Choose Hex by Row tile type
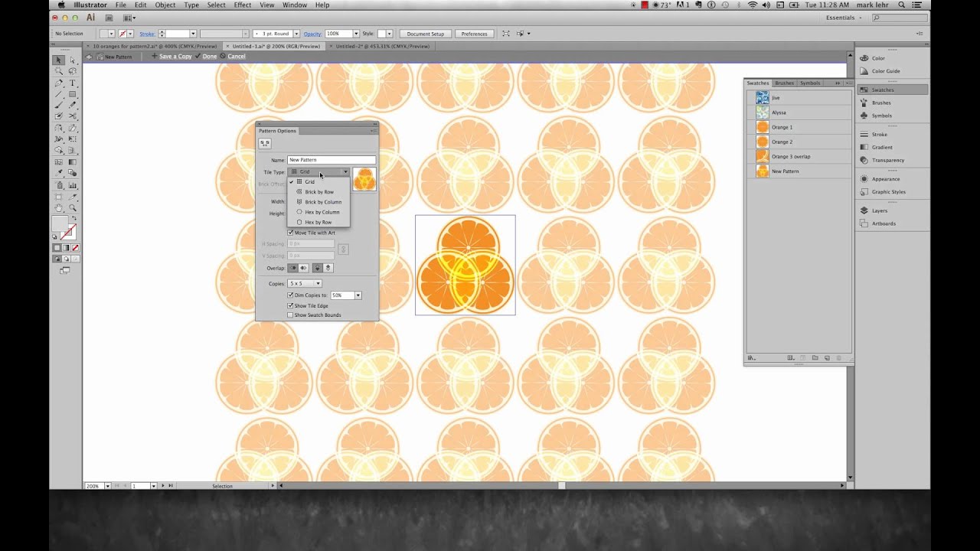Screen dimensions: 980x551 point(319,222)
